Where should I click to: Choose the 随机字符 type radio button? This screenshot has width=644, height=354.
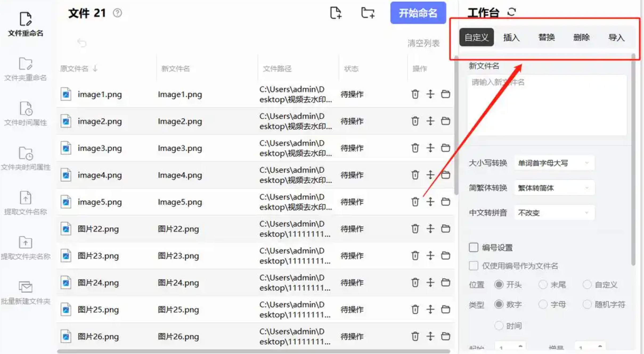[x=587, y=304]
